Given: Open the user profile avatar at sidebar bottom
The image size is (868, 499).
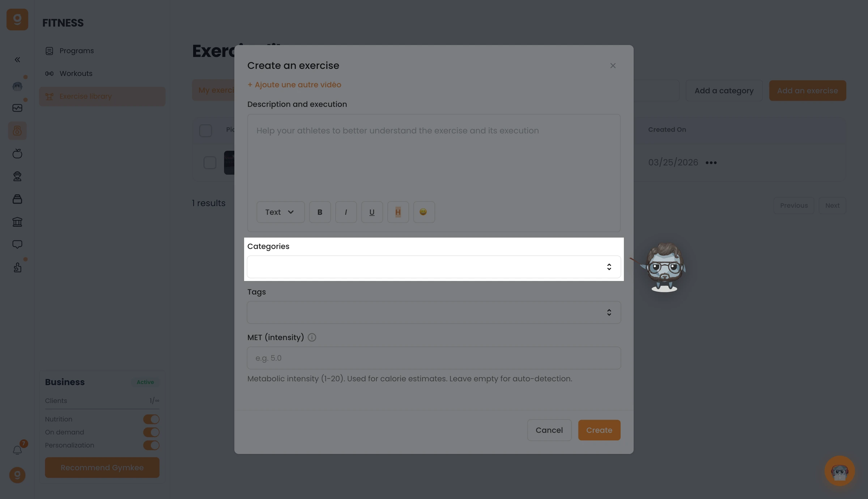Looking at the screenshot, I should click(17, 475).
